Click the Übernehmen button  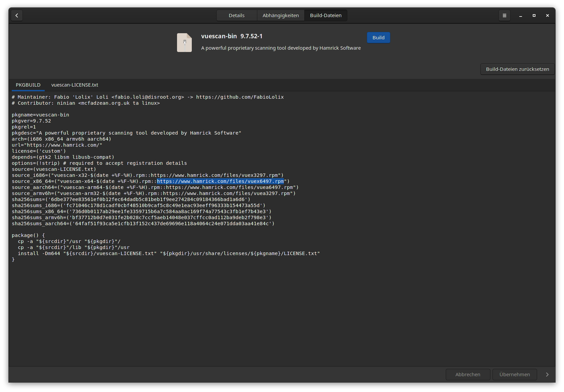(514, 375)
